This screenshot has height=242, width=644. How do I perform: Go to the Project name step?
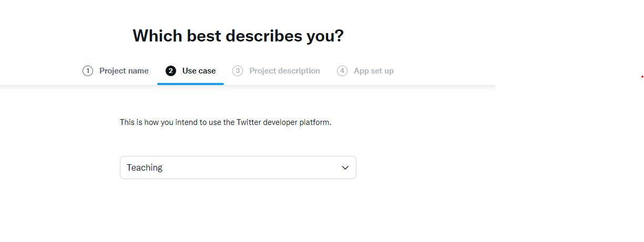pyautogui.click(x=124, y=71)
